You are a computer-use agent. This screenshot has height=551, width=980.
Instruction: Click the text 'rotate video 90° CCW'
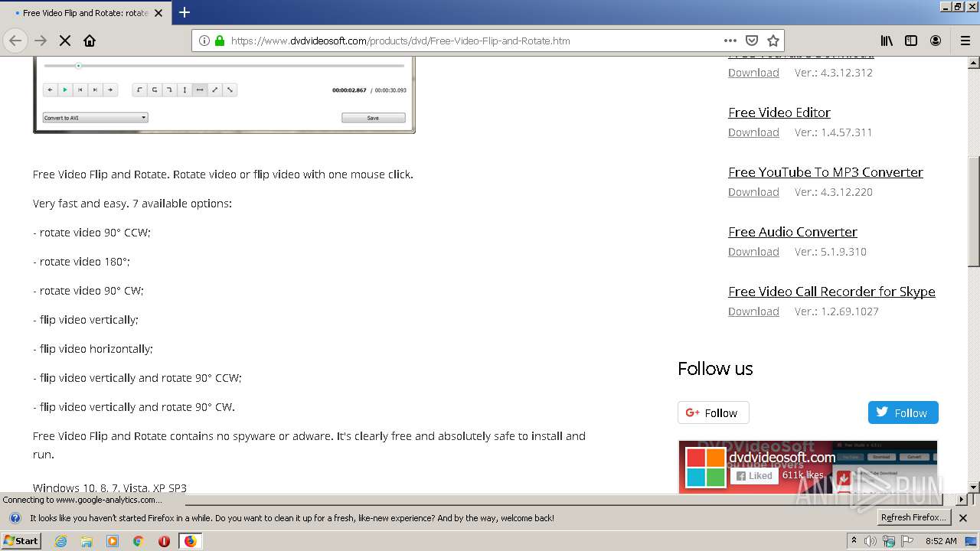95,233
